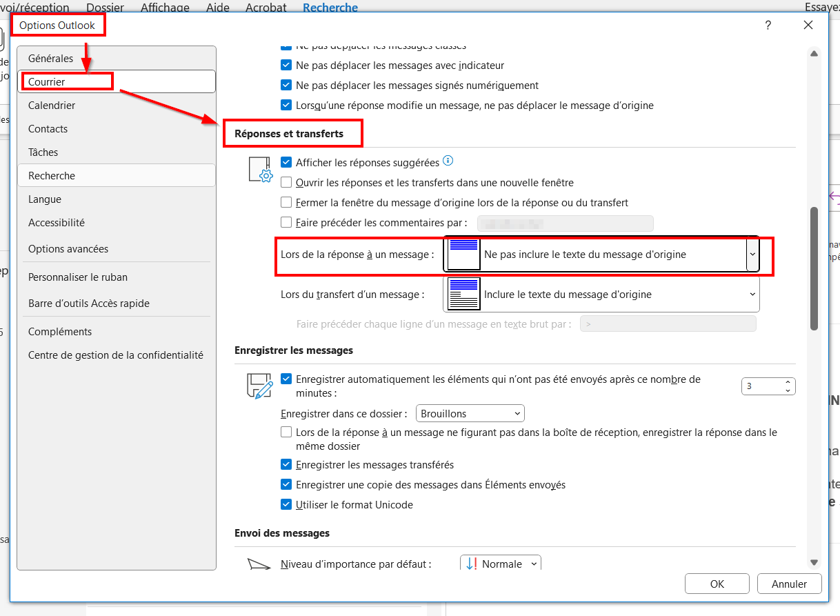
Task: Open the Dossier ribbon tab in Outlook
Action: coord(105,8)
